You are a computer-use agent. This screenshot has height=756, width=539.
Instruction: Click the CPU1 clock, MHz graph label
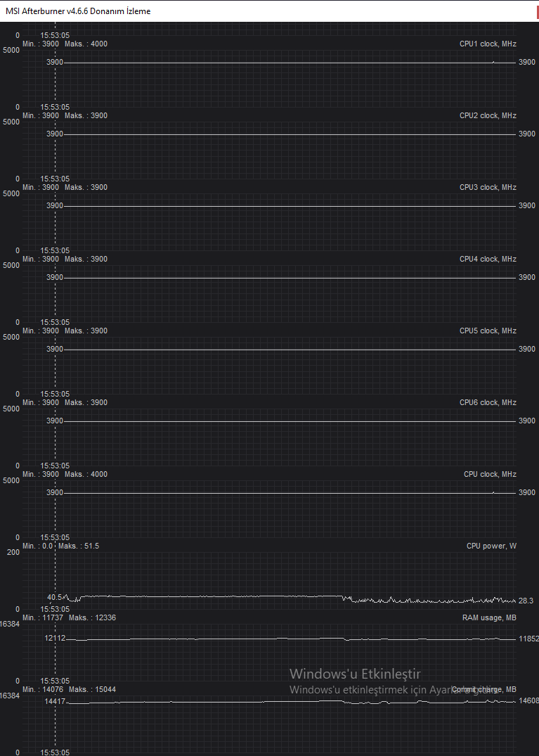pos(488,44)
